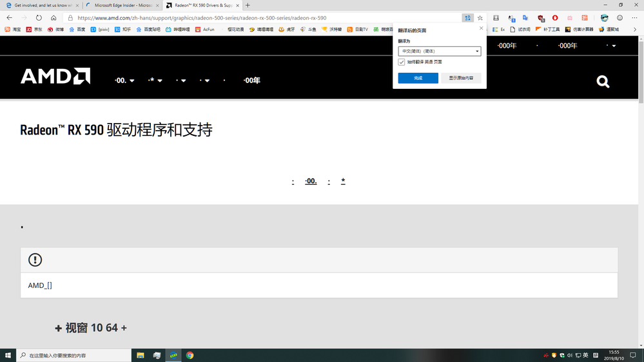Open the 日刷TV bookmark
The width and height of the screenshot is (644, 362).
(358, 30)
